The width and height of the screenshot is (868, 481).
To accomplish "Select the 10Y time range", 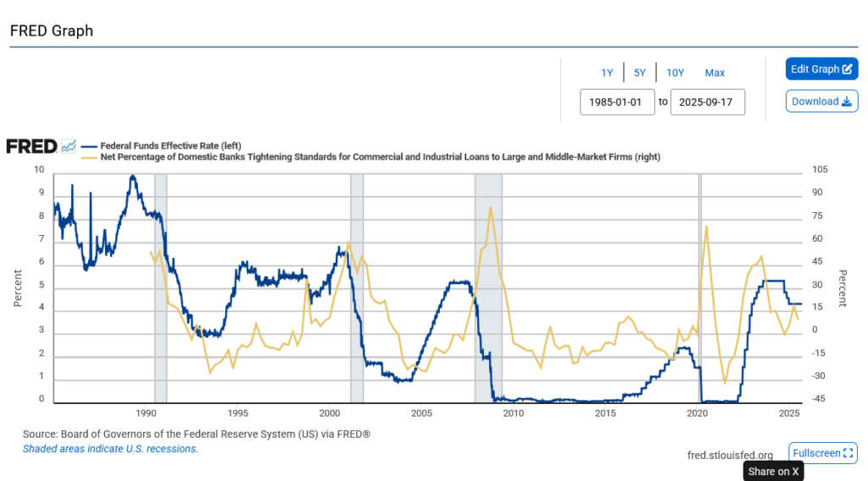I will coord(675,73).
